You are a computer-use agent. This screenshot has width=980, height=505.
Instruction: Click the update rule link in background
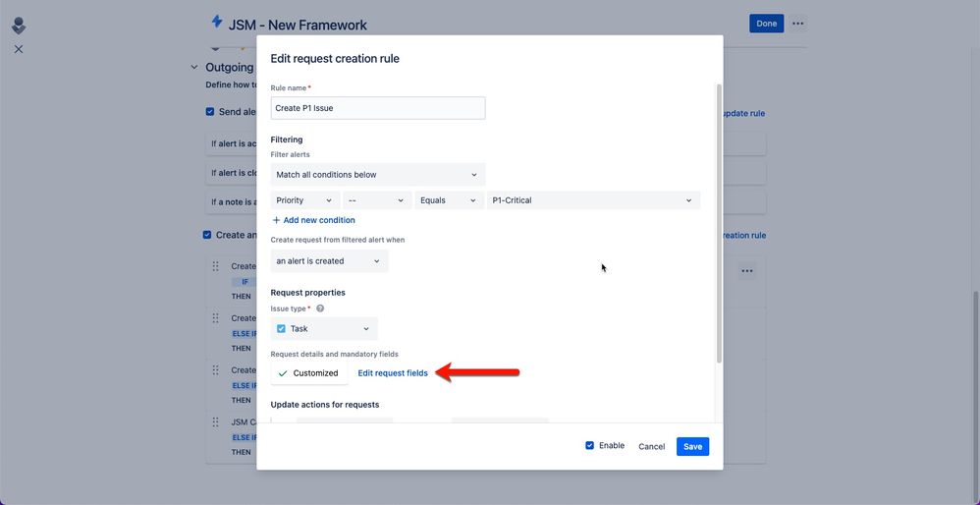tap(744, 113)
